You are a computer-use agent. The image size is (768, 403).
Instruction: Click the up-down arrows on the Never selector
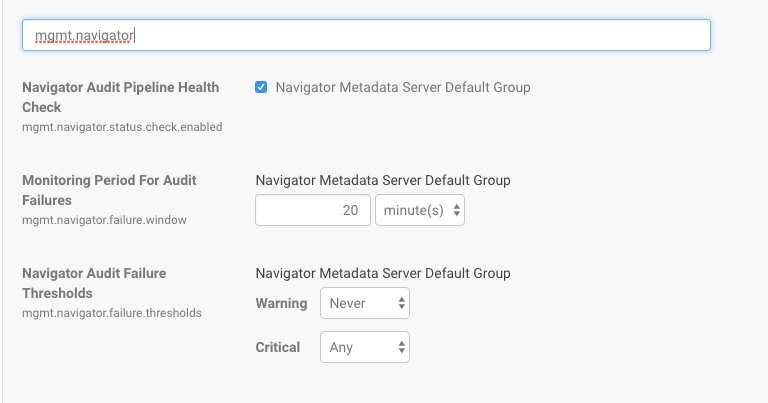tap(401, 303)
